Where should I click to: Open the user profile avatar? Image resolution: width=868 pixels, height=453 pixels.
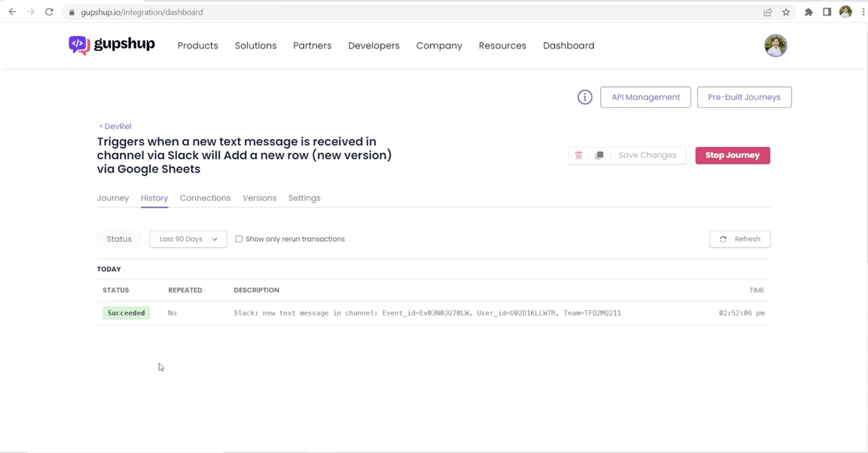[x=775, y=46]
